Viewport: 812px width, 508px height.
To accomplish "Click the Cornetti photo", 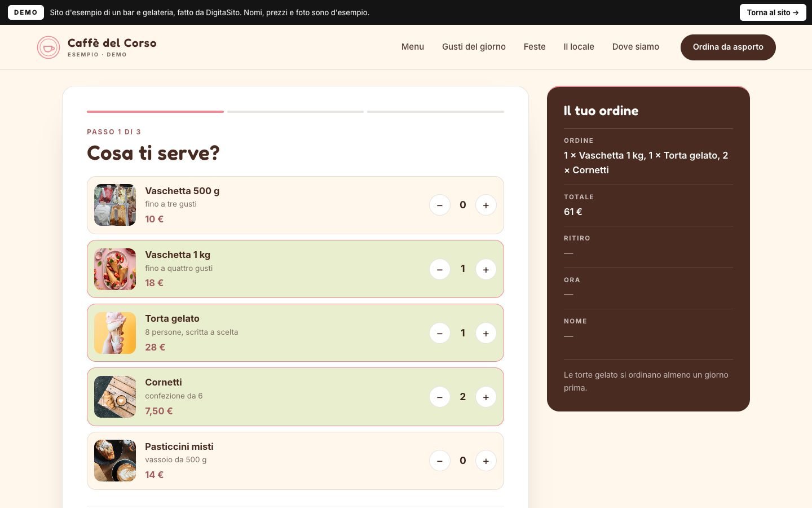I will [x=115, y=397].
